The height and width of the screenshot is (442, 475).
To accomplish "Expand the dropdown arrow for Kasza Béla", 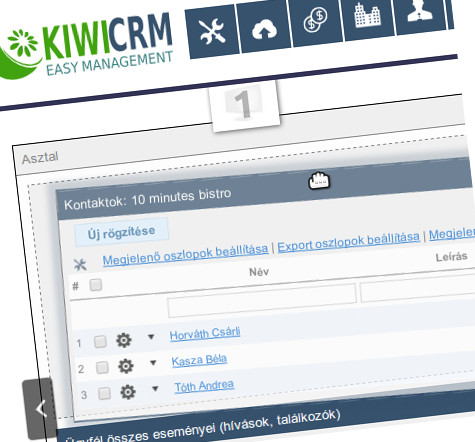I will point(153,362).
